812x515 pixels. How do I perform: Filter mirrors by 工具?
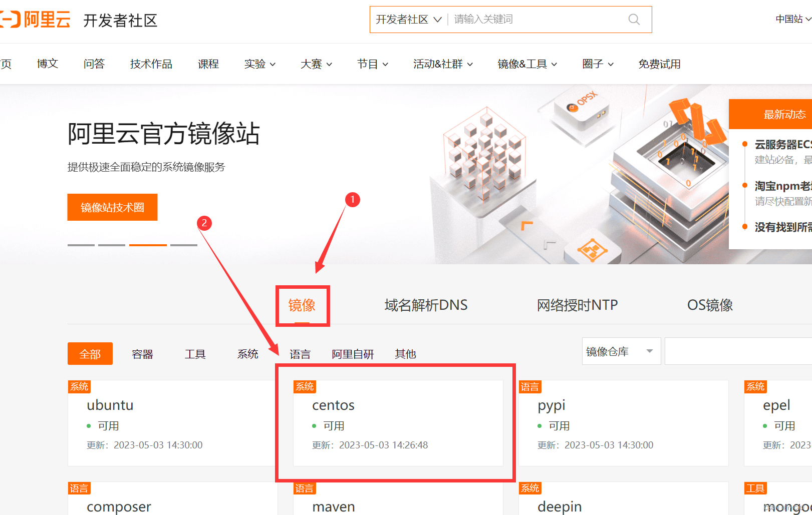coord(195,354)
